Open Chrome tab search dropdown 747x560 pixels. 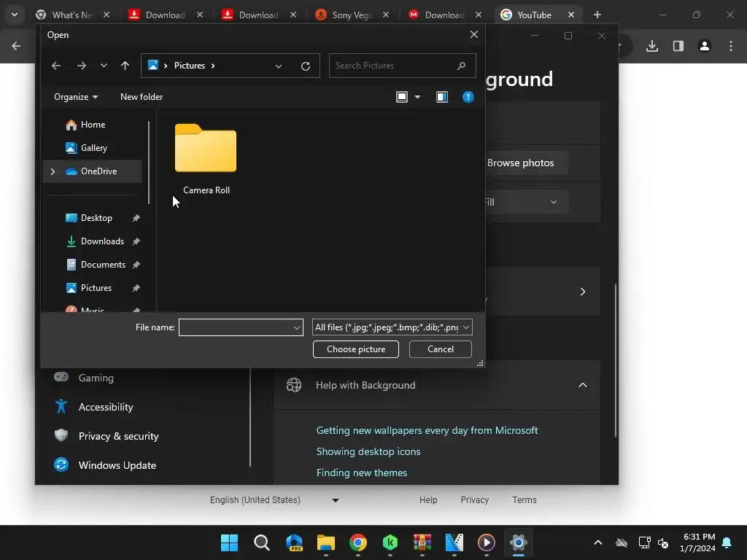(15, 15)
